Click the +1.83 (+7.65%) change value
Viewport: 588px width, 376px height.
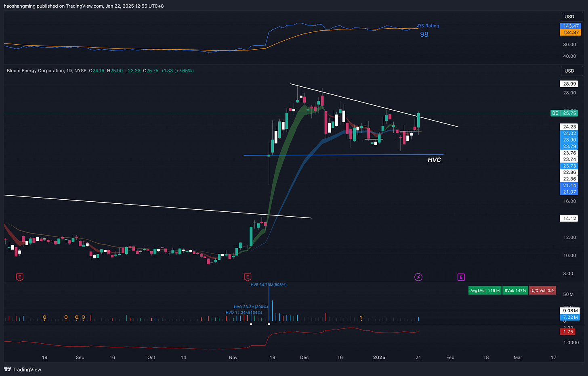(177, 71)
